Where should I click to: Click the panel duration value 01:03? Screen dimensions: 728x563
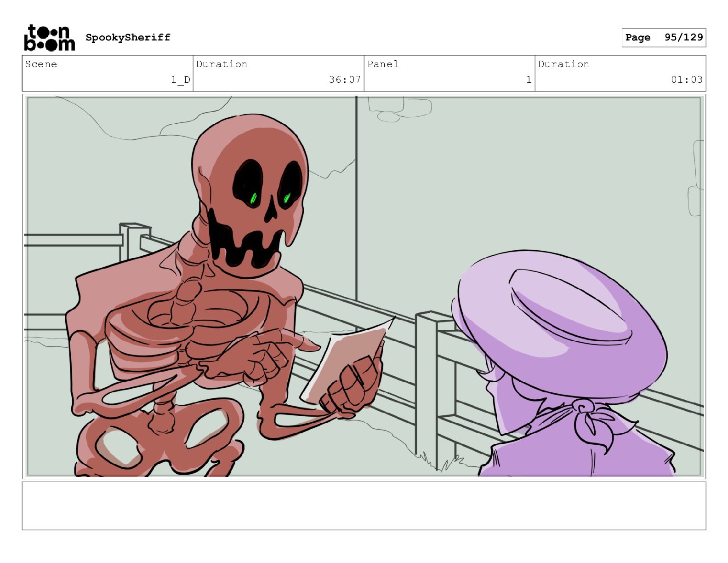pyautogui.click(x=686, y=80)
